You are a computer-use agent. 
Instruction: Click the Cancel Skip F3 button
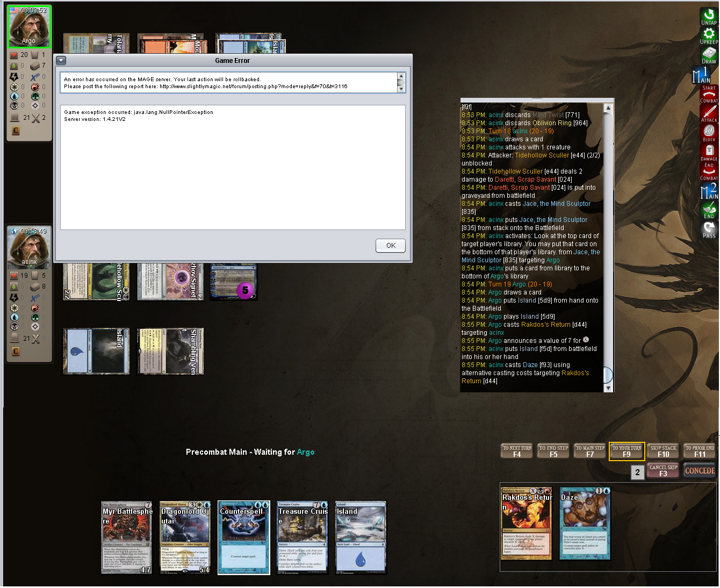pos(663,471)
